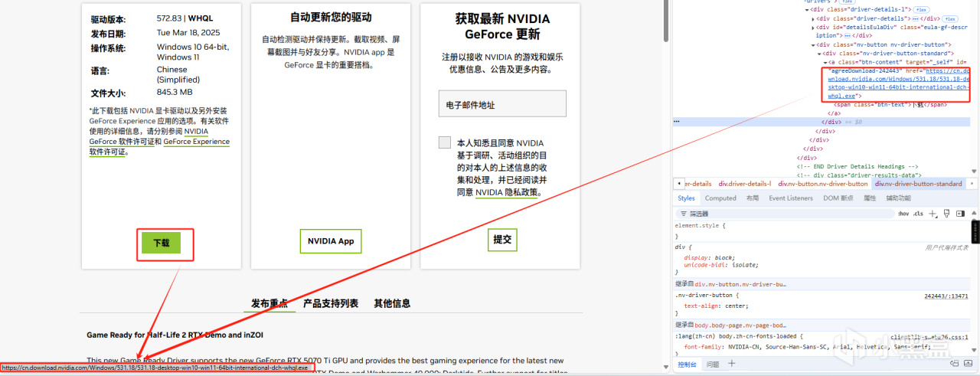Click the div.nv-button.nv-driver-bu… inherited selector
Image resolution: width=980 pixels, height=376 pixels.
click(741, 284)
